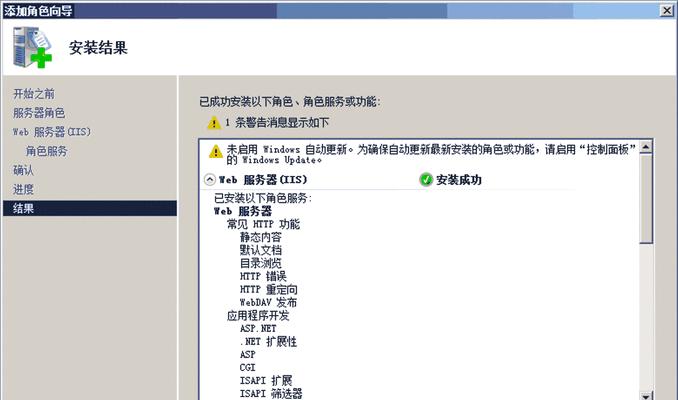Click the green 安装成功 checkmark icon
Screen dimensions: 678x400
click(426, 179)
